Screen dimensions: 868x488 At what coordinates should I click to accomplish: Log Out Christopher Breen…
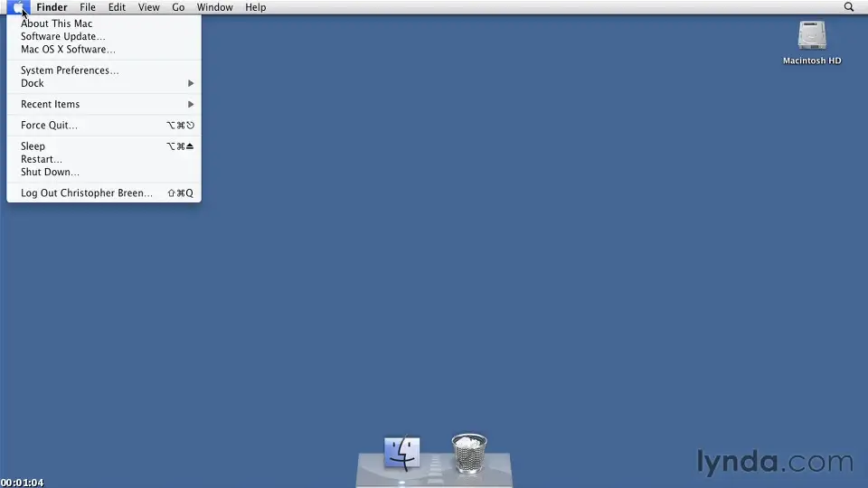point(103,193)
